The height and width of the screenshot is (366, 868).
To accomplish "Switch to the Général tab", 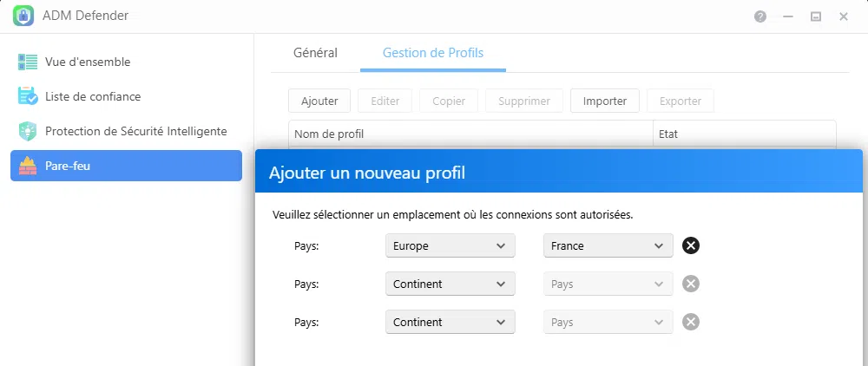I will coord(315,53).
